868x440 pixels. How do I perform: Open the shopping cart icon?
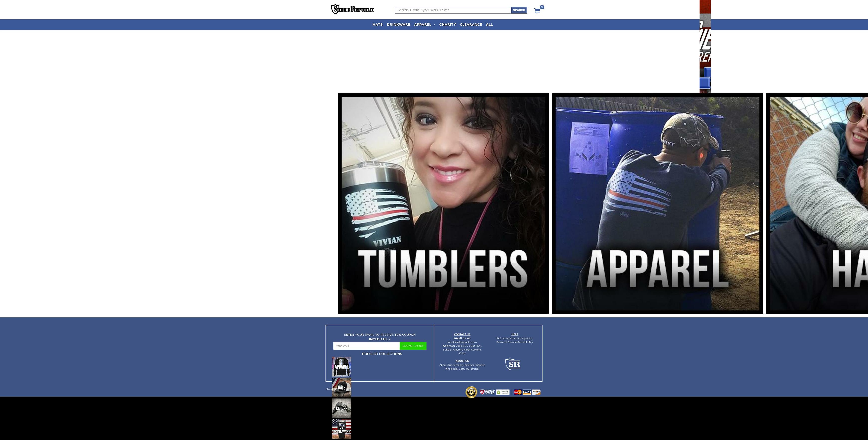click(537, 11)
